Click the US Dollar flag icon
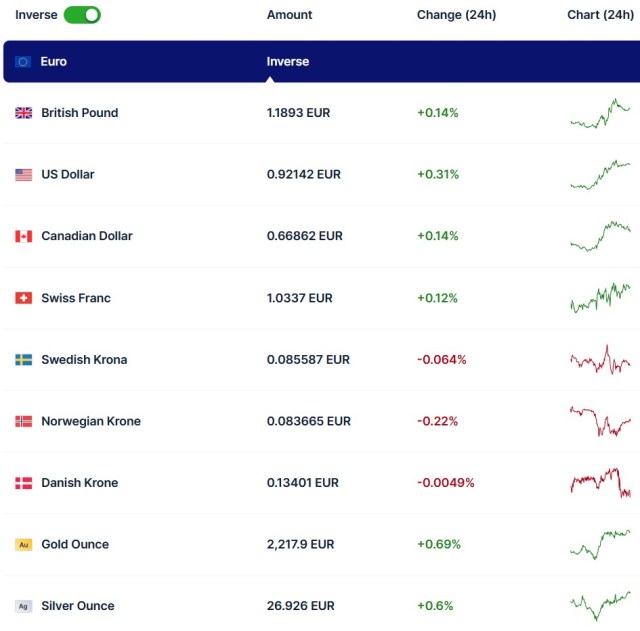640x631 pixels. [24, 175]
